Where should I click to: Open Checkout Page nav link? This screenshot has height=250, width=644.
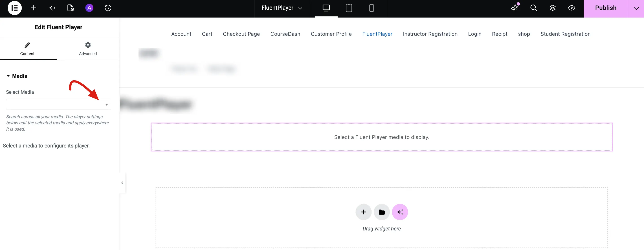point(241,34)
